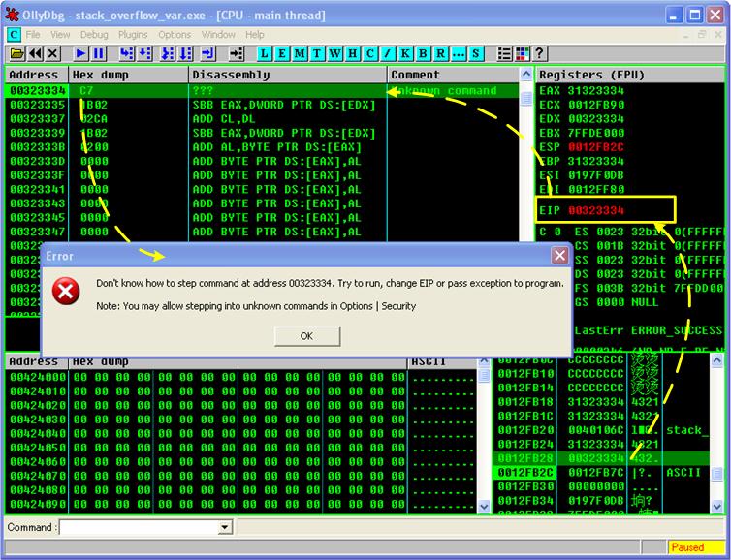The image size is (731, 560).
Task: Execute till return toolbar icon
Action: pos(207,53)
